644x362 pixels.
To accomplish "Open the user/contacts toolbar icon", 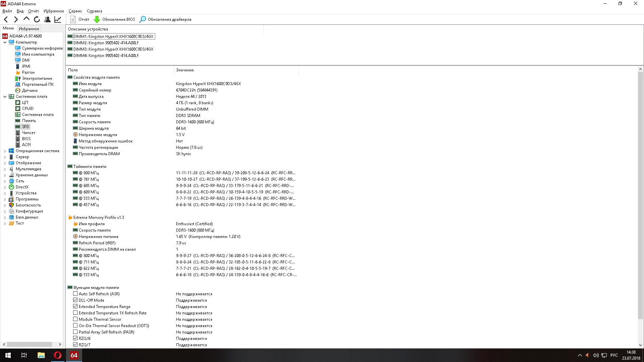I will point(47,19).
